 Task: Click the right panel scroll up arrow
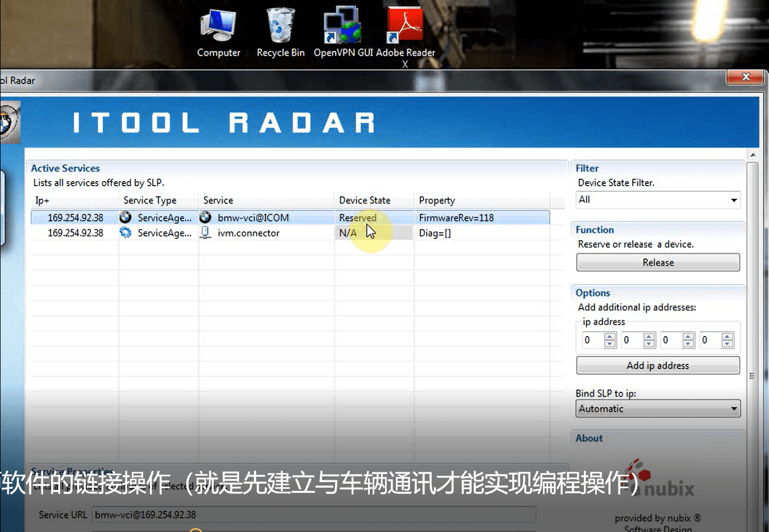click(753, 156)
